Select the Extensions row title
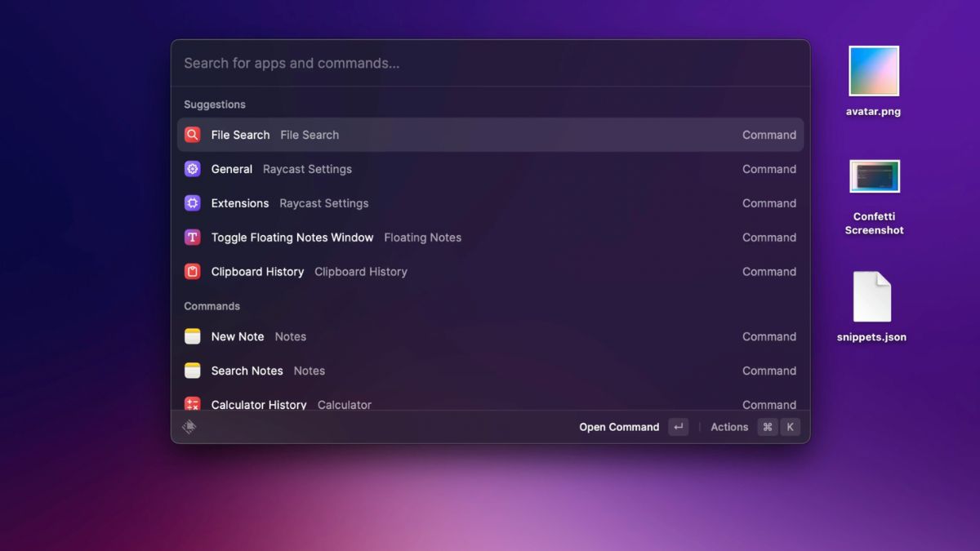Screen dimensions: 980x551 pos(240,203)
